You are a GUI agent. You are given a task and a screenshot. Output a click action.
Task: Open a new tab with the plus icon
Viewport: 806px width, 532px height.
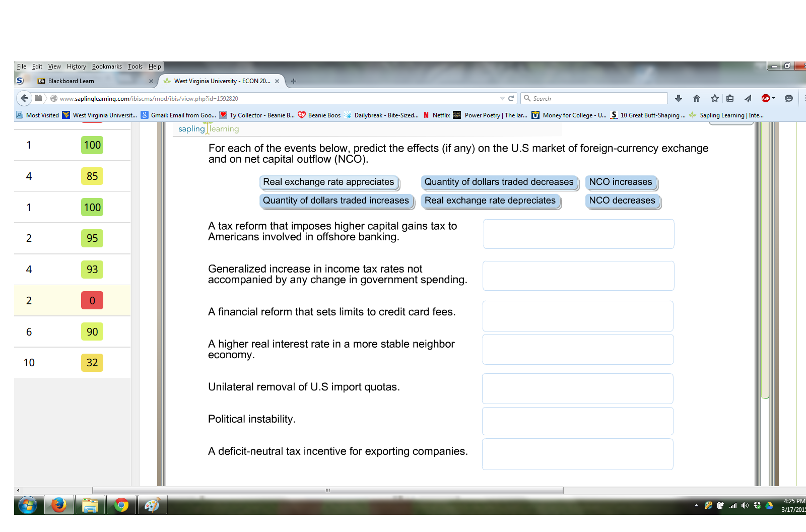click(294, 81)
